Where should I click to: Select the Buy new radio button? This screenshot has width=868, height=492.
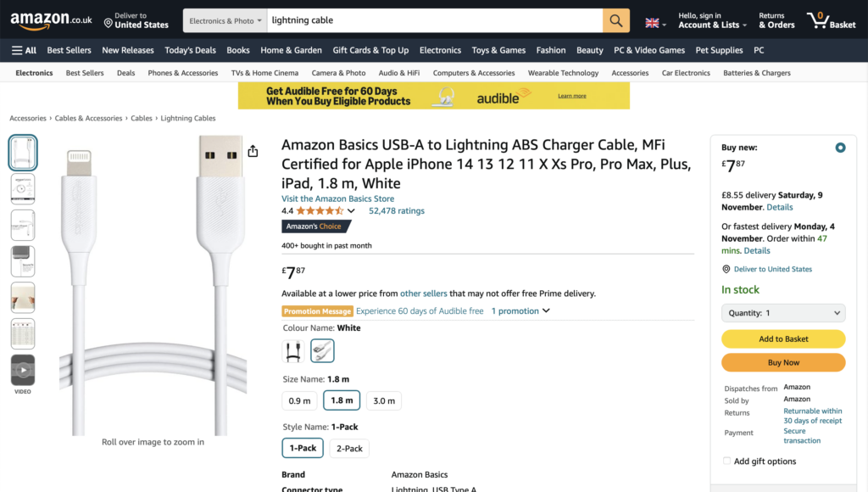[840, 148]
